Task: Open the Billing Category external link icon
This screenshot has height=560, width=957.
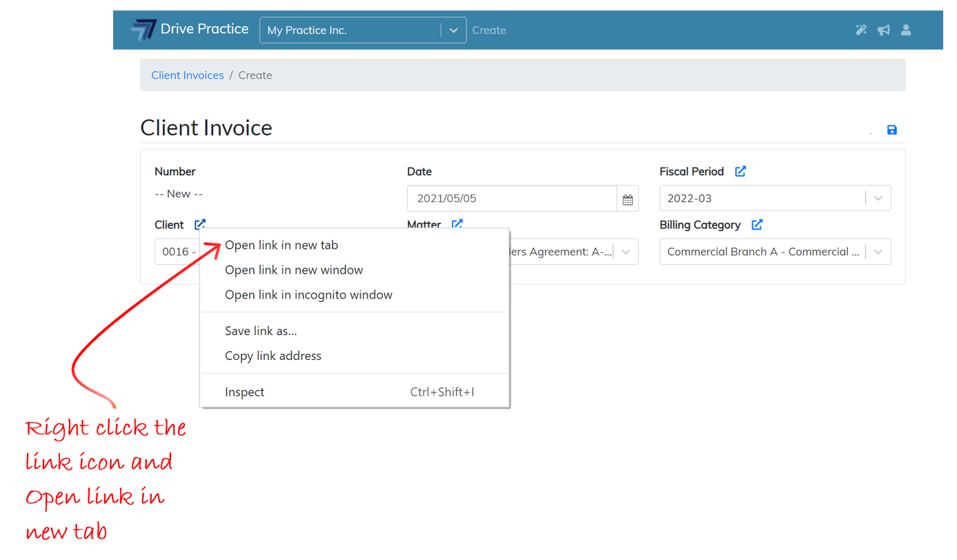Action: click(x=757, y=224)
